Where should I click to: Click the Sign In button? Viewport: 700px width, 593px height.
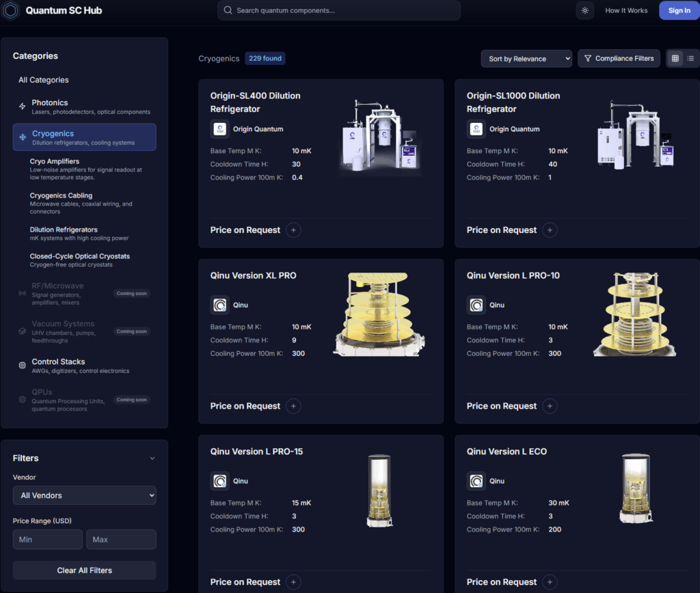[679, 10]
